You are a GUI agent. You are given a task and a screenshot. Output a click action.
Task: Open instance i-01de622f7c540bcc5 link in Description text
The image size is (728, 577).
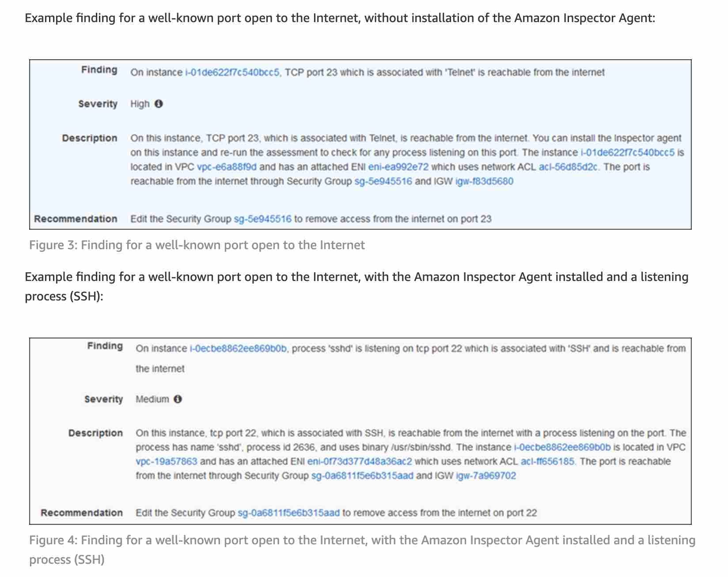click(627, 152)
